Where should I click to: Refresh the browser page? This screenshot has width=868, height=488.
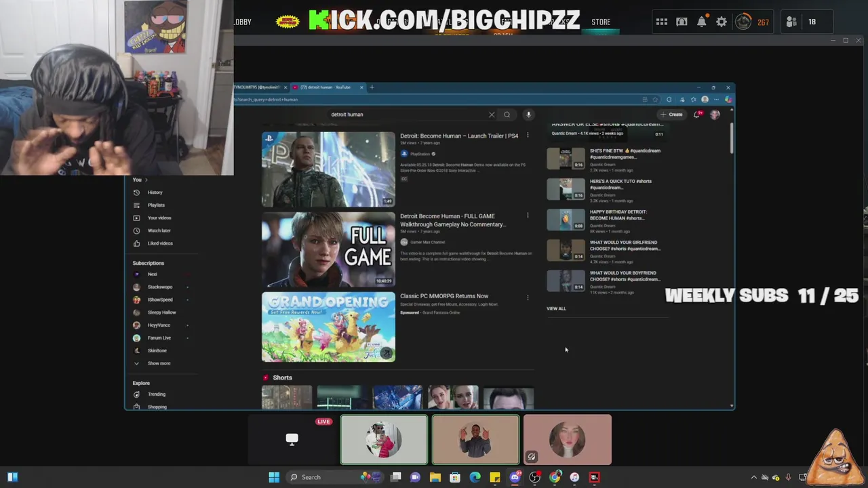(669, 100)
